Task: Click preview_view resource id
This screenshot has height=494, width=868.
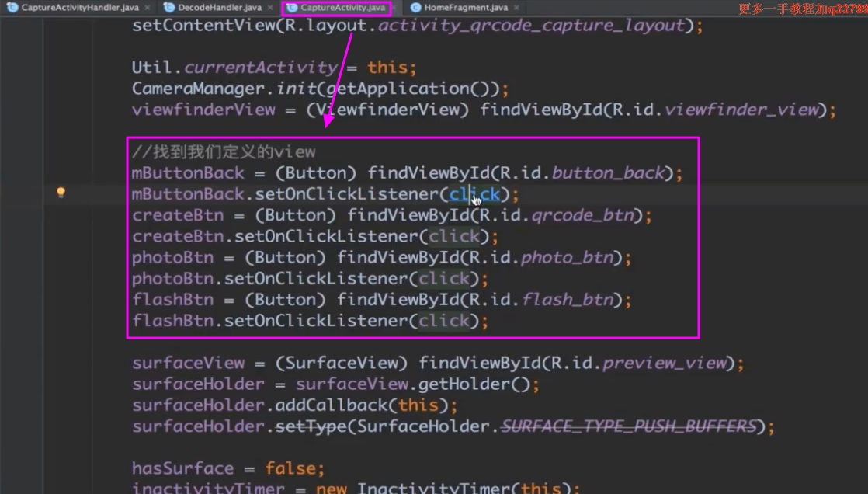Action: [665, 363]
